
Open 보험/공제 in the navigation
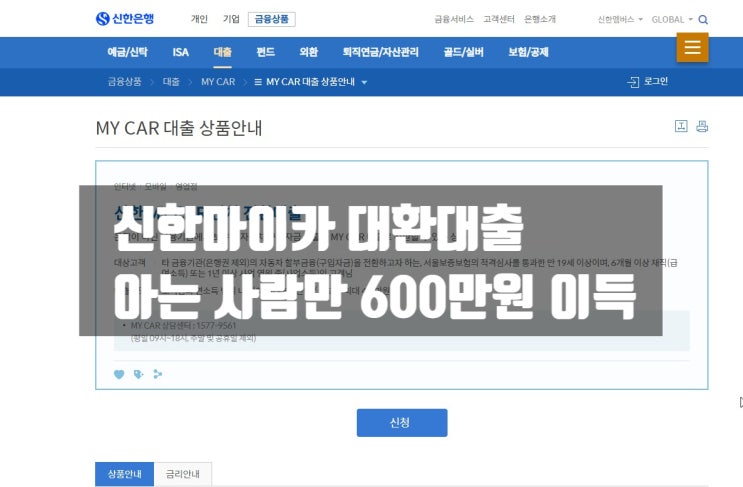tap(528, 52)
